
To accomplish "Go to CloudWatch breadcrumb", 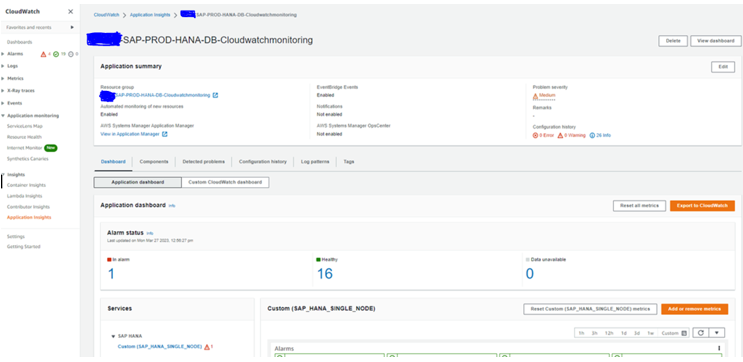I will 107,15.
